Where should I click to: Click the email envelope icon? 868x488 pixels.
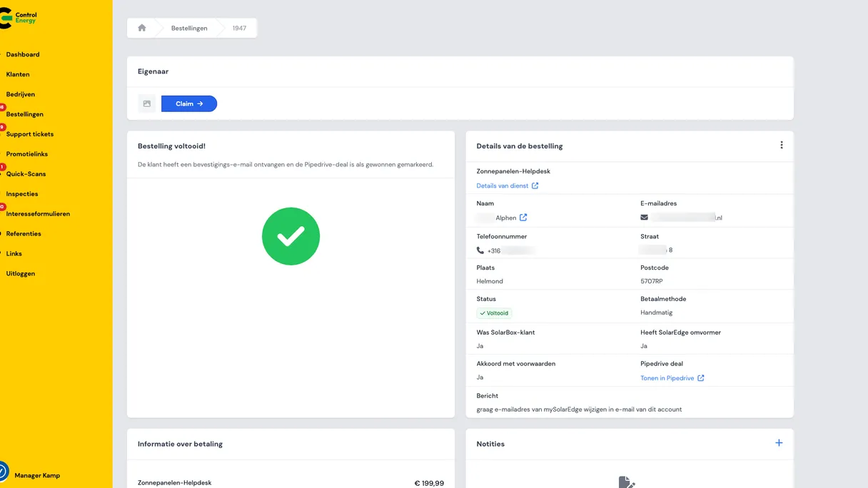(645, 218)
